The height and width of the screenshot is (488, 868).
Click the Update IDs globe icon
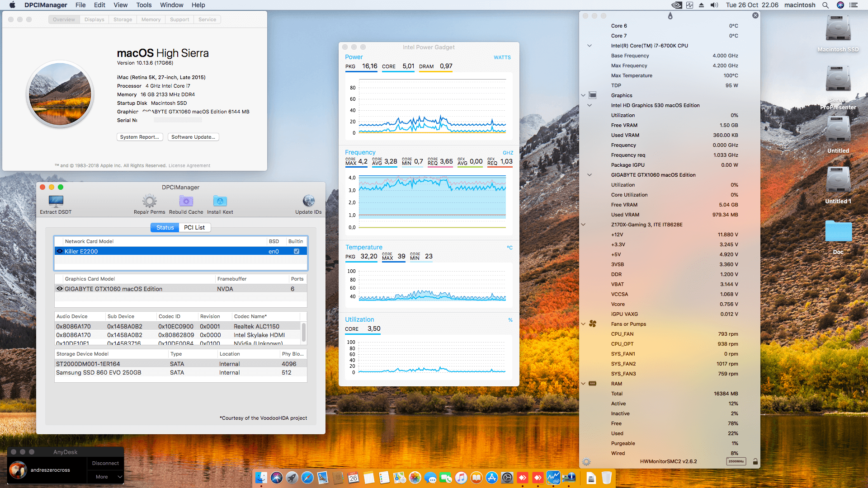(x=309, y=201)
